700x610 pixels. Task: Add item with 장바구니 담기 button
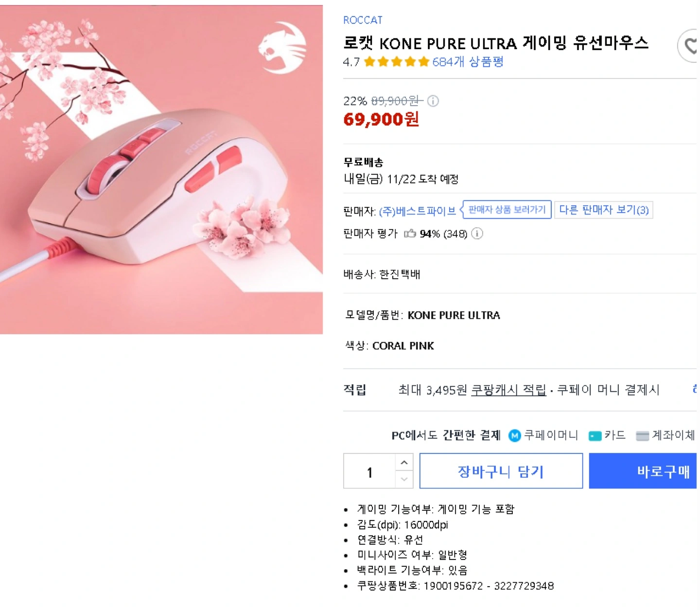[501, 471]
